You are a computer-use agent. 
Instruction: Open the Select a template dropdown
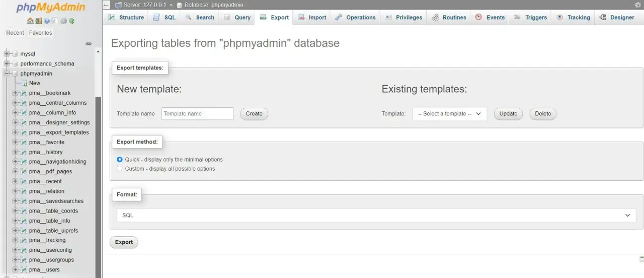[x=449, y=114]
